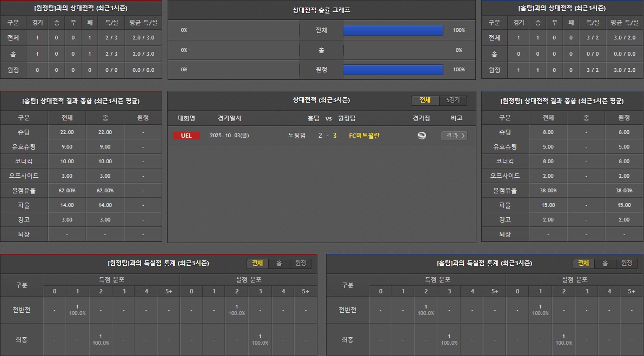
Task: Click the 볼점유율 row in home team stats
Action: (25, 191)
